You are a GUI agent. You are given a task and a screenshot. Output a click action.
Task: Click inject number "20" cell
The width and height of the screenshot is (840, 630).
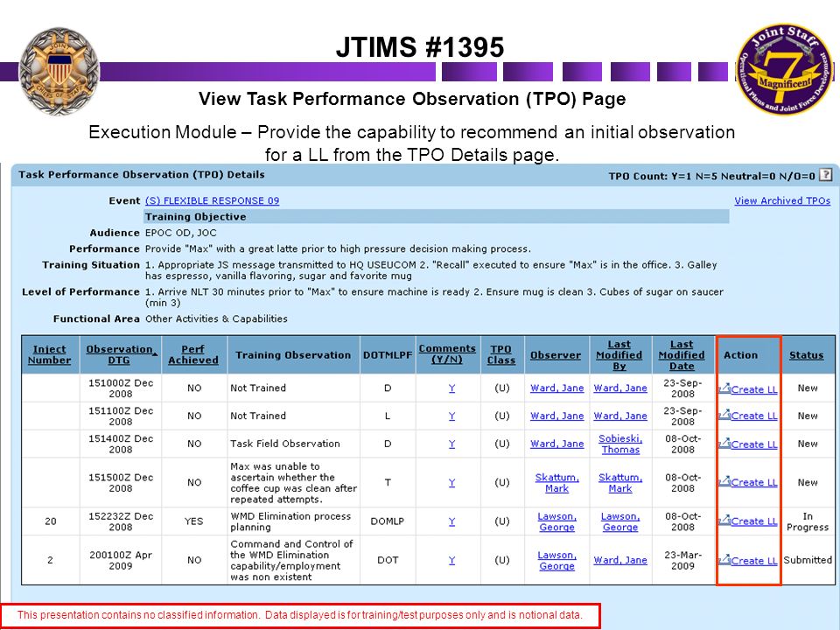[x=51, y=521]
